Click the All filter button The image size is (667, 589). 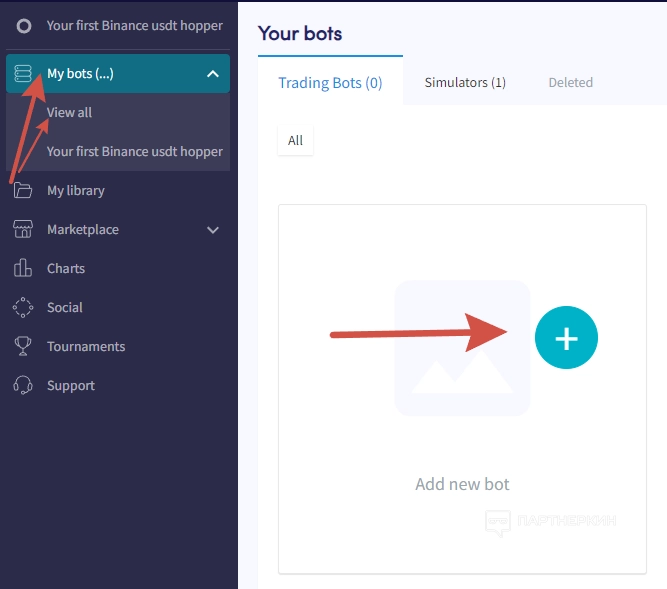click(x=295, y=141)
